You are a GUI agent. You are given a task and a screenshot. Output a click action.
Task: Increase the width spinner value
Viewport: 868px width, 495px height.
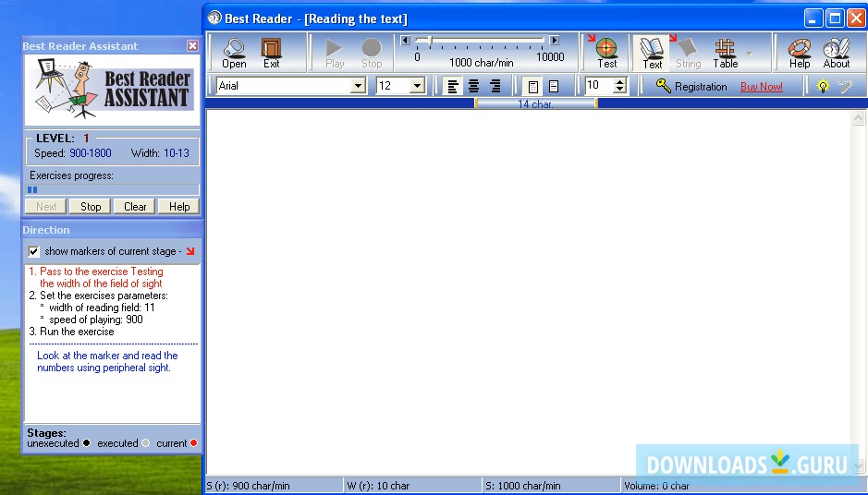[x=620, y=81]
